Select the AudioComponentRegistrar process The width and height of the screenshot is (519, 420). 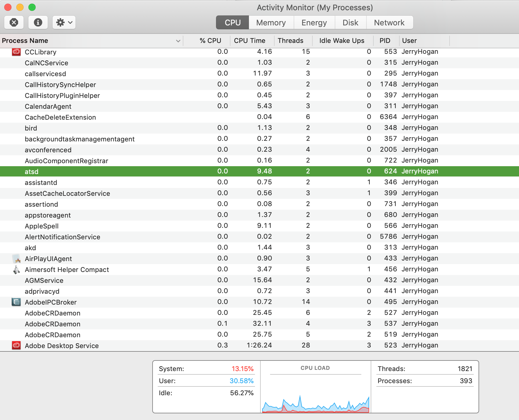pyautogui.click(x=259, y=161)
